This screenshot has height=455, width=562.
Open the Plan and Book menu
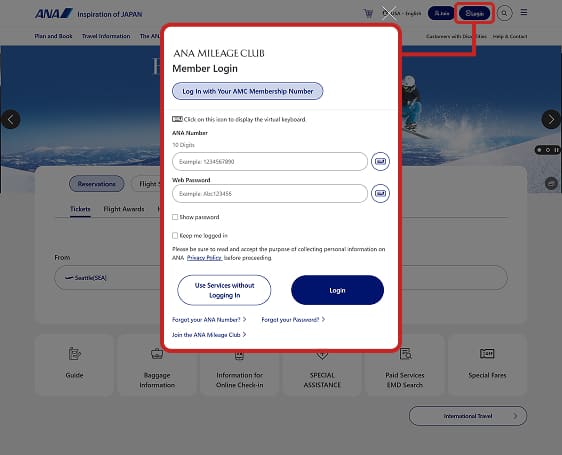(x=53, y=36)
